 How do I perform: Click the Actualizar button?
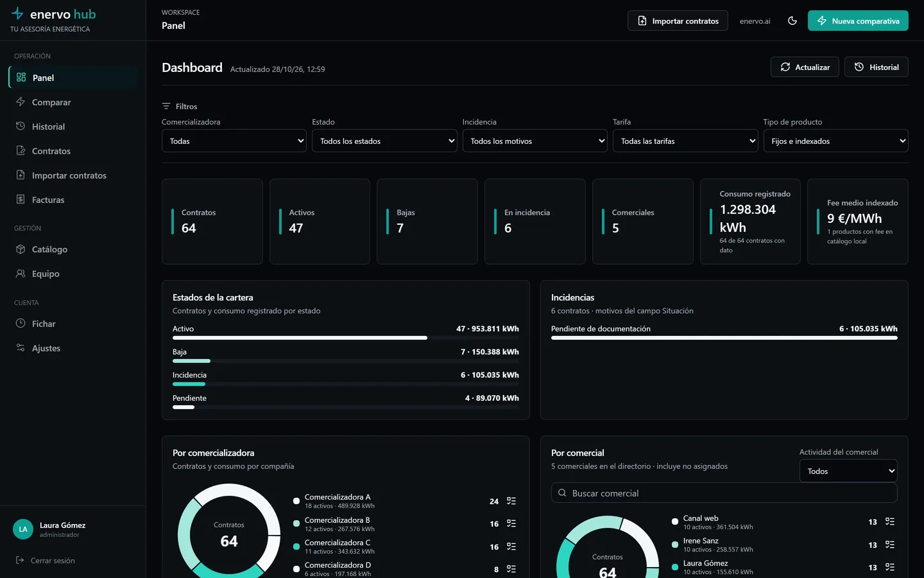[805, 67]
